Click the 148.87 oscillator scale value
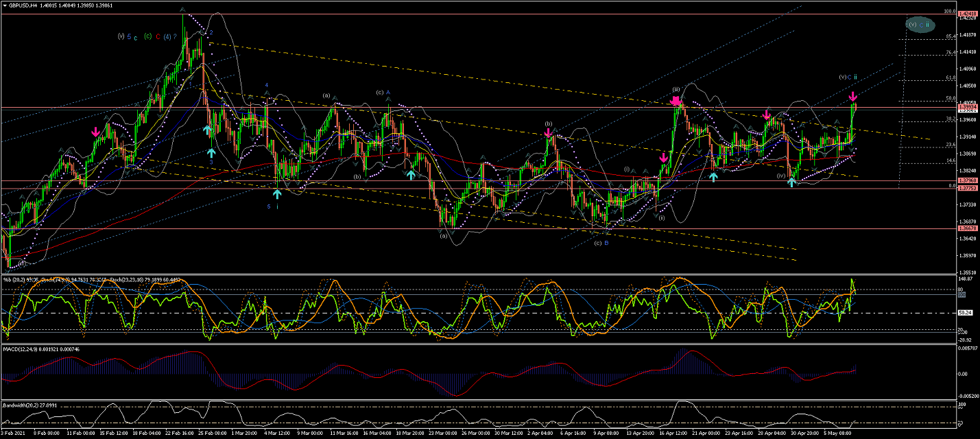Image resolution: width=980 pixels, height=439 pixels. [x=966, y=279]
